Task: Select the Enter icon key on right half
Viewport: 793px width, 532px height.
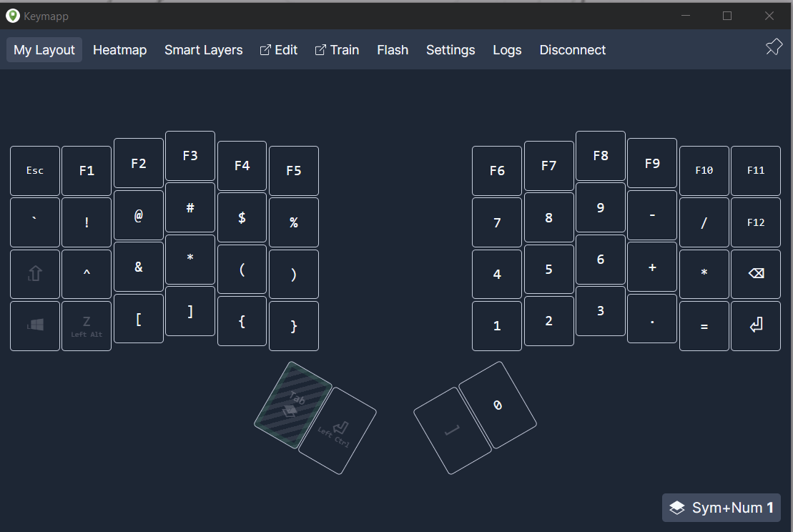Action: (756, 325)
